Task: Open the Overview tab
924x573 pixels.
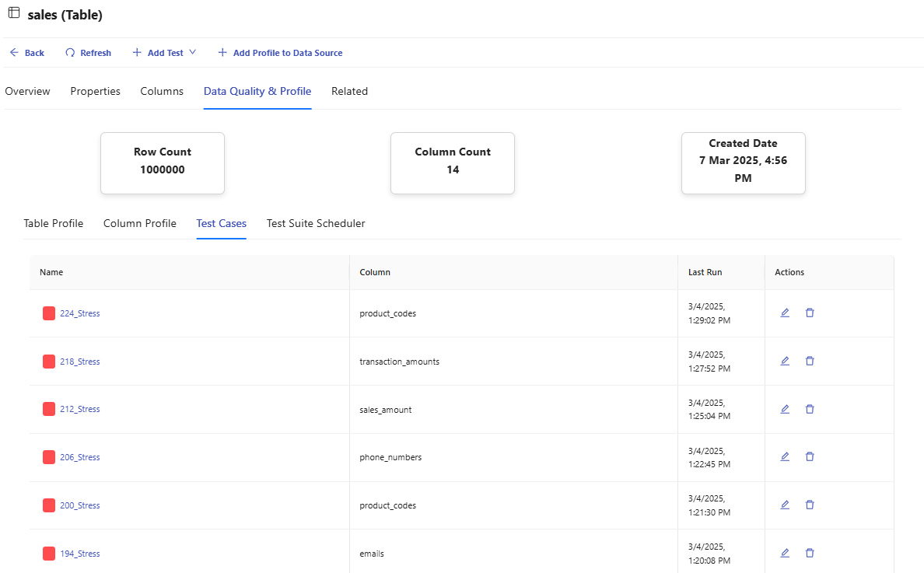Action: (x=27, y=91)
